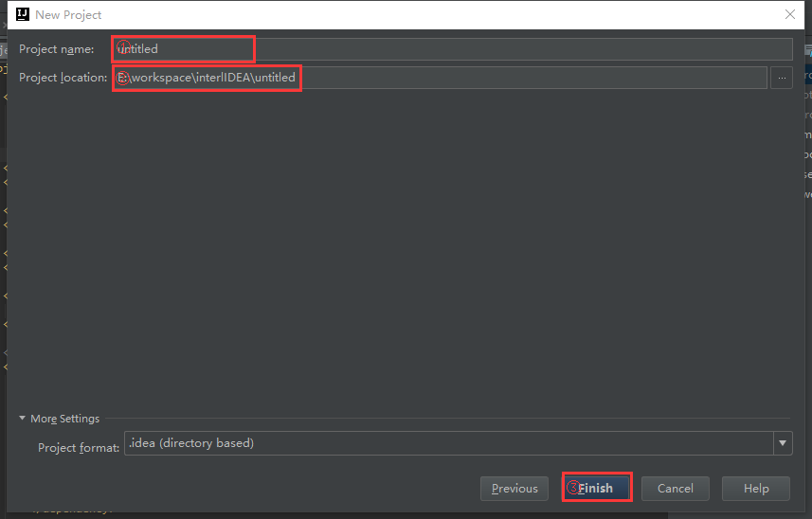This screenshot has height=519, width=812.
Task: Click the Project location label
Action: click(x=63, y=78)
